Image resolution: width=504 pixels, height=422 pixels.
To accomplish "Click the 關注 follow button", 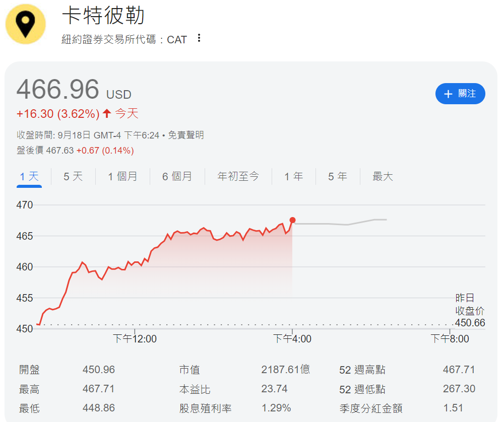I will [x=460, y=94].
